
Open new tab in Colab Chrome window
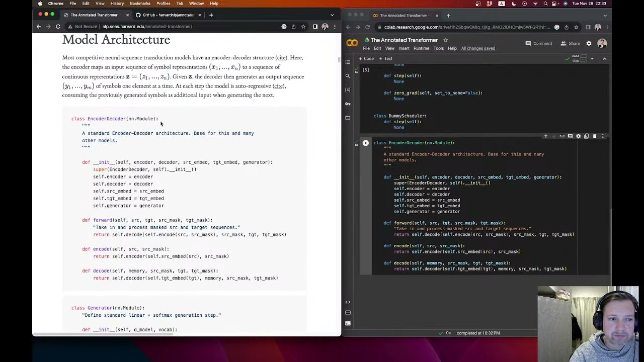[448, 16]
